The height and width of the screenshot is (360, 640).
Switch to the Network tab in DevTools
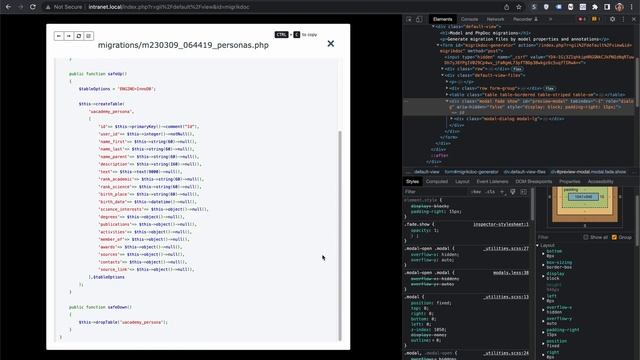point(495,19)
